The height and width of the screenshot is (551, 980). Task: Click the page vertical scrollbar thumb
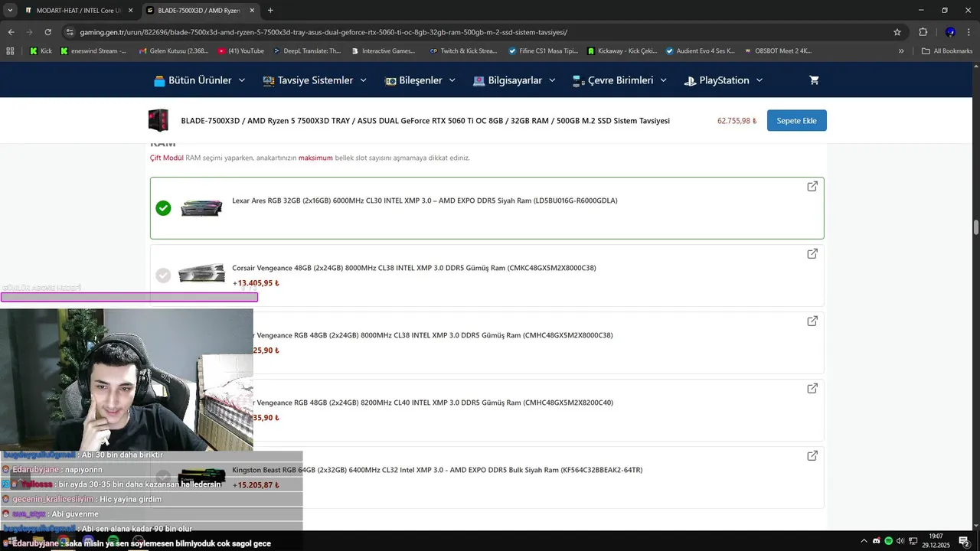click(x=975, y=227)
